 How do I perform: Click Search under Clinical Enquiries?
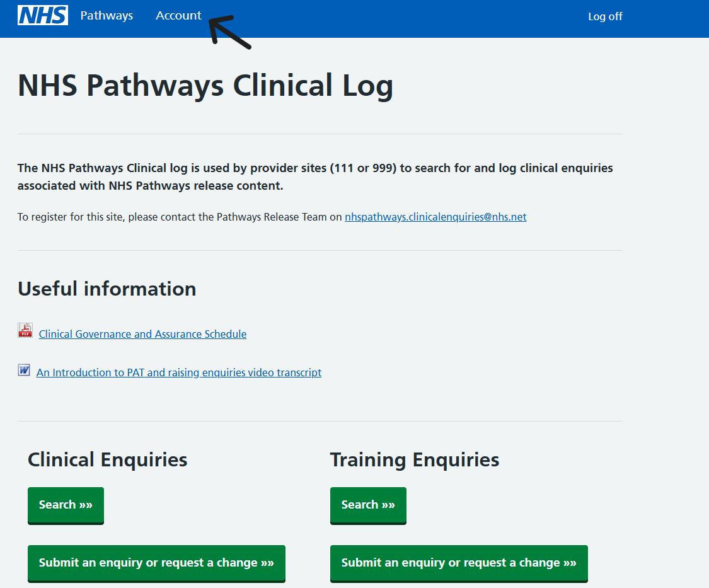pyautogui.click(x=66, y=505)
